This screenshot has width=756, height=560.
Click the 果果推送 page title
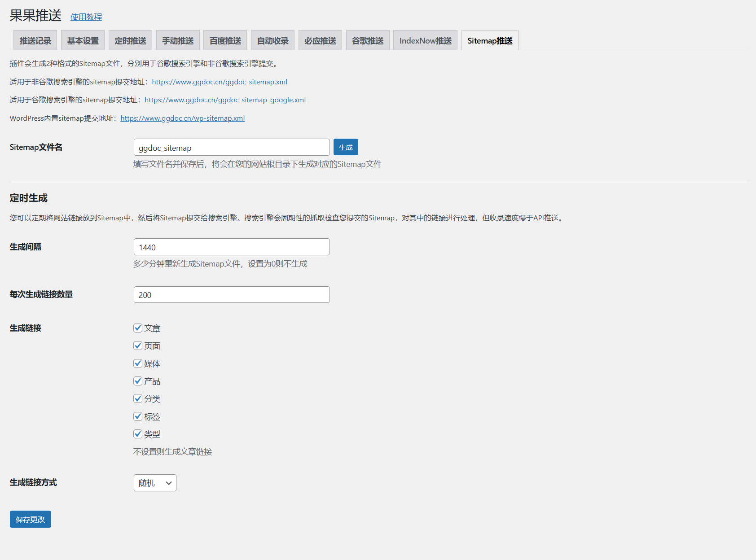point(35,15)
